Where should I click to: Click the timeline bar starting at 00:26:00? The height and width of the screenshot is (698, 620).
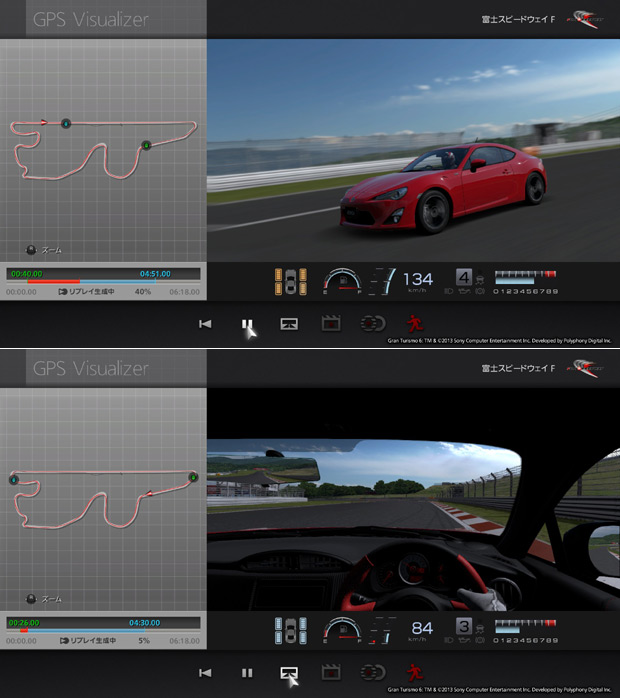click(x=103, y=626)
